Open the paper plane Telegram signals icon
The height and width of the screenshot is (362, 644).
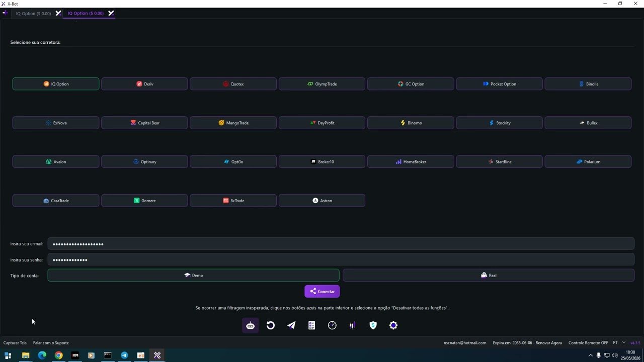(291, 325)
